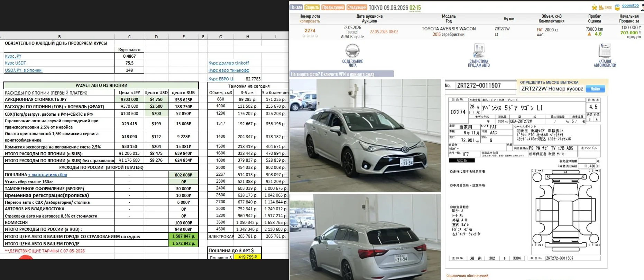Image resolution: width=644 pixels, height=280 pixels.
Task: Open the СТАТИСТИКА ПРОДАЖ АВТО icon
Action: [479, 51]
